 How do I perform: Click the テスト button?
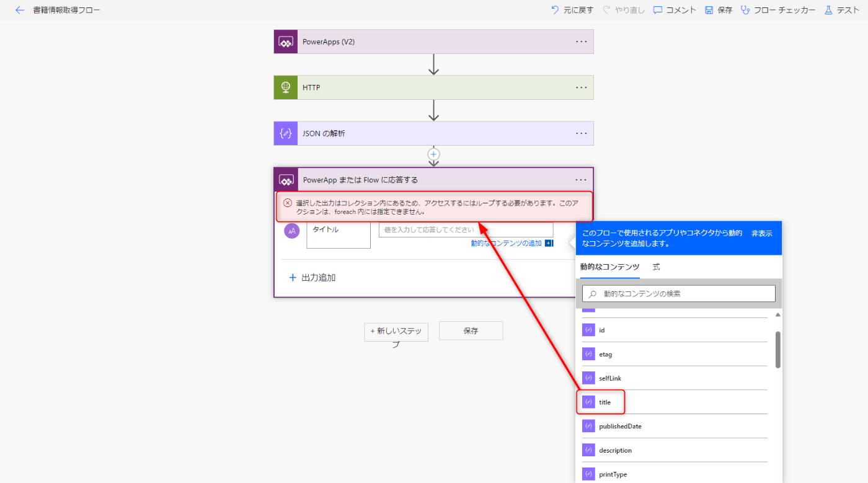(x=841, y=10)
